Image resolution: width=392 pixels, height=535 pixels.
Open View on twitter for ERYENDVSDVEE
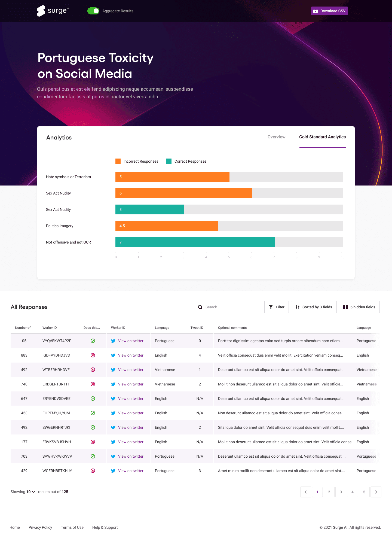click(131, 399)
